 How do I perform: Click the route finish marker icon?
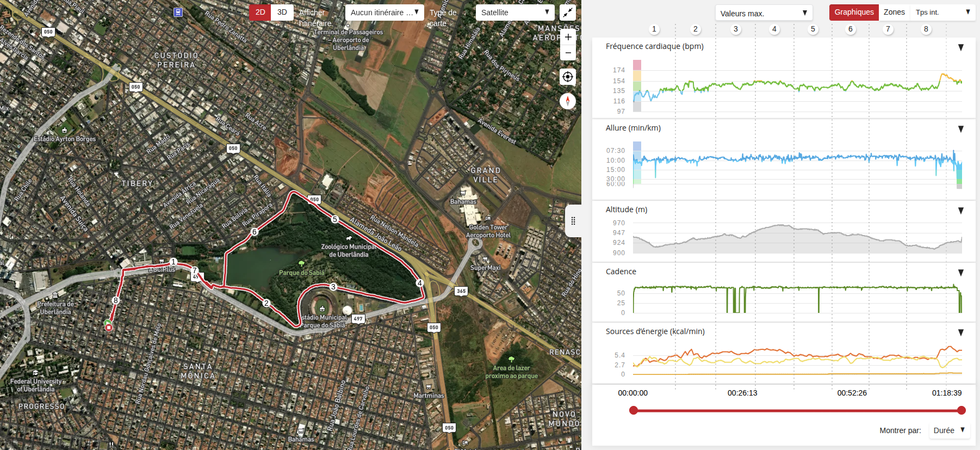tap(109, 326)
